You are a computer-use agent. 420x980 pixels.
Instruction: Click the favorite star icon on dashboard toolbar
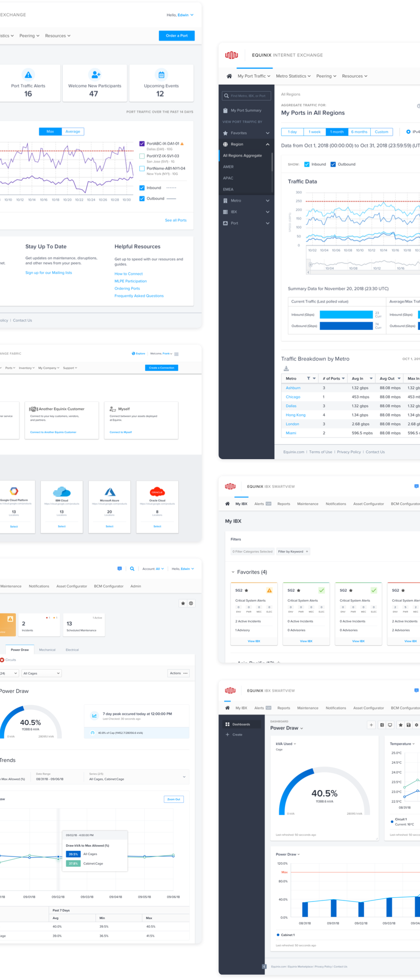point(401,725)
